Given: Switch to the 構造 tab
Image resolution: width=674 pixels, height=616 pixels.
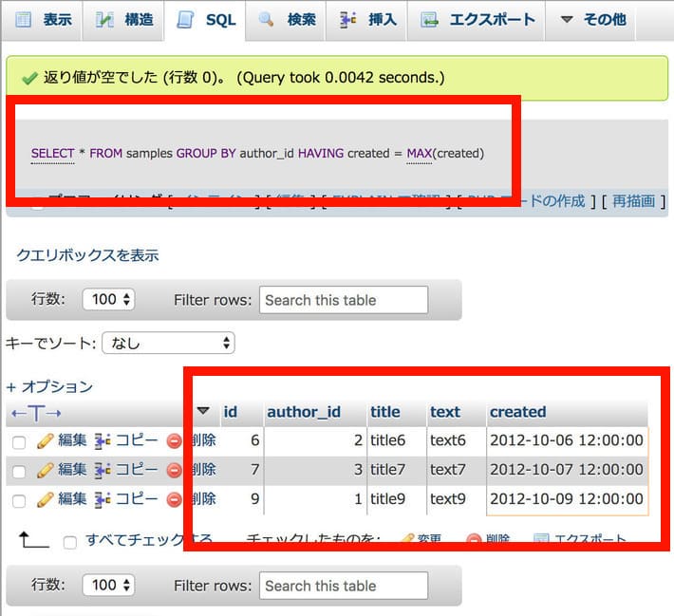Looking at the screenshot, I should [125, 19].
